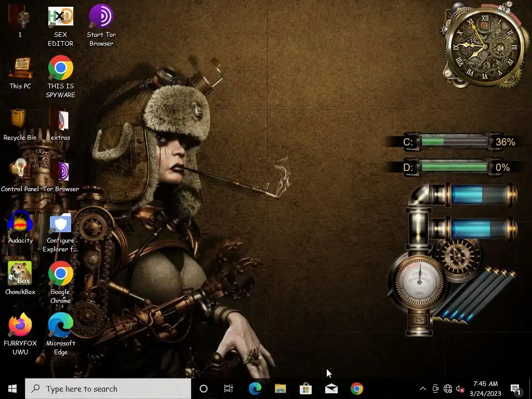This screenshot has height=399, width=532.
Task: Open network settings globe tray icon
Action: coord(448,389)
